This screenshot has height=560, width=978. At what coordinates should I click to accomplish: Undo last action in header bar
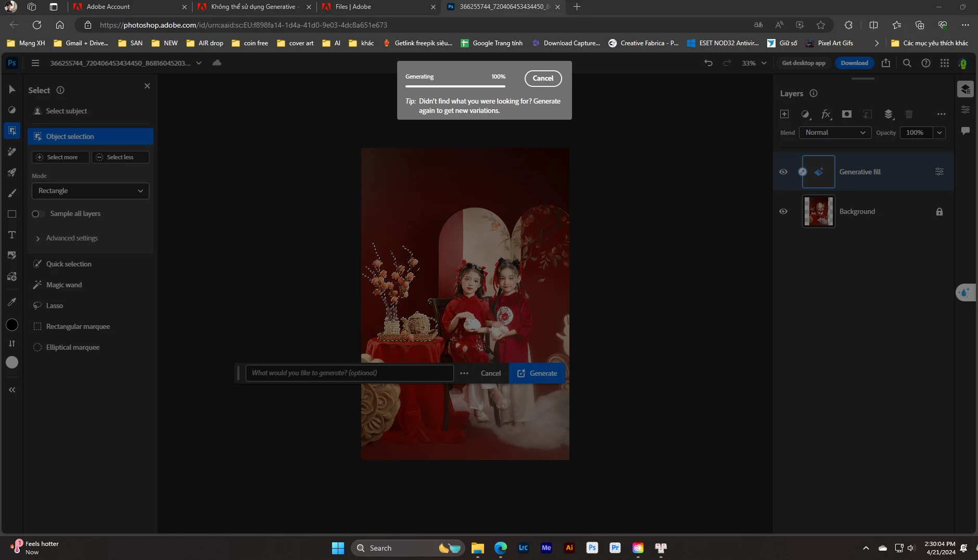(x=708, y=63)
